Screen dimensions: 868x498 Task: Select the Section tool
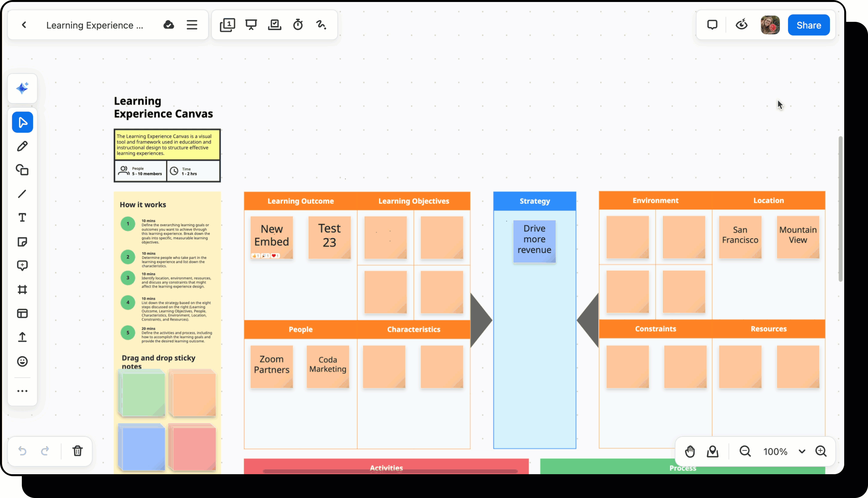pos(22,290)
